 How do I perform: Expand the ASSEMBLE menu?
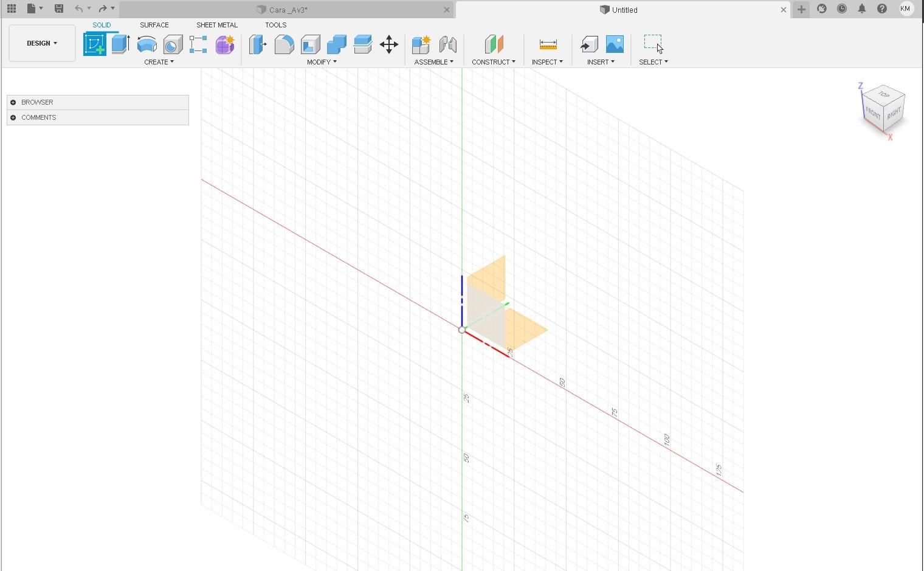(433, 62)
